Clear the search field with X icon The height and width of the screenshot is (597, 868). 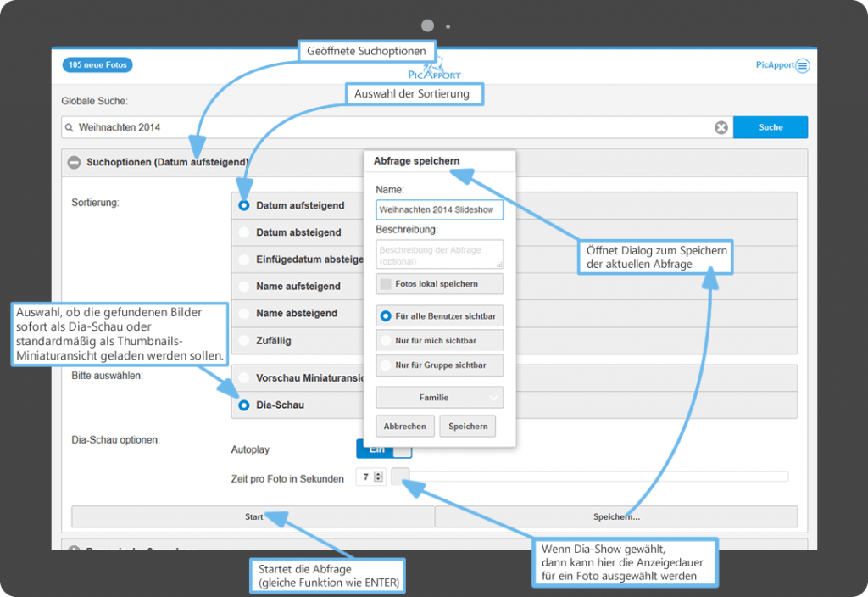coord(721,127)
